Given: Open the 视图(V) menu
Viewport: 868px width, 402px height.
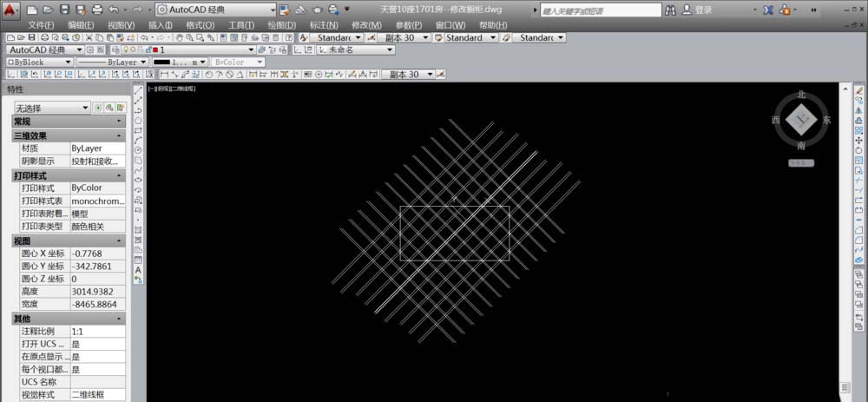Looking at the screenshot, I should pyautogui.click(x=122, y=25).
